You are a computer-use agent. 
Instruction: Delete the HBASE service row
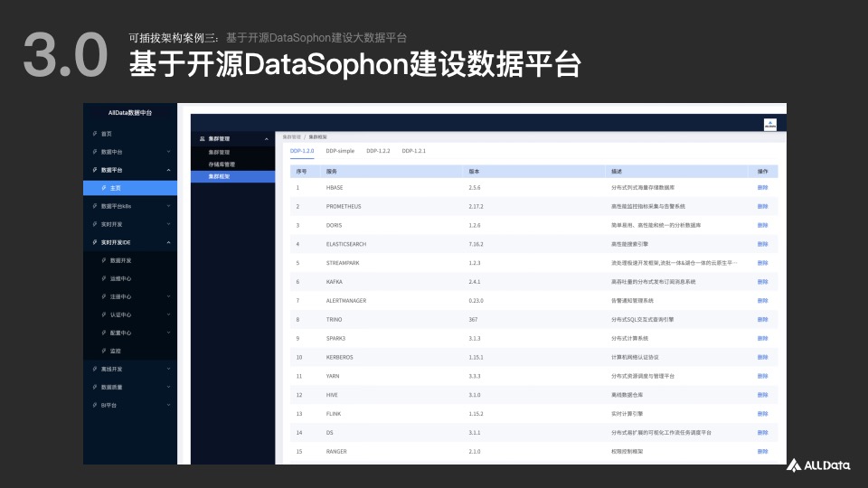pos(762,188)
